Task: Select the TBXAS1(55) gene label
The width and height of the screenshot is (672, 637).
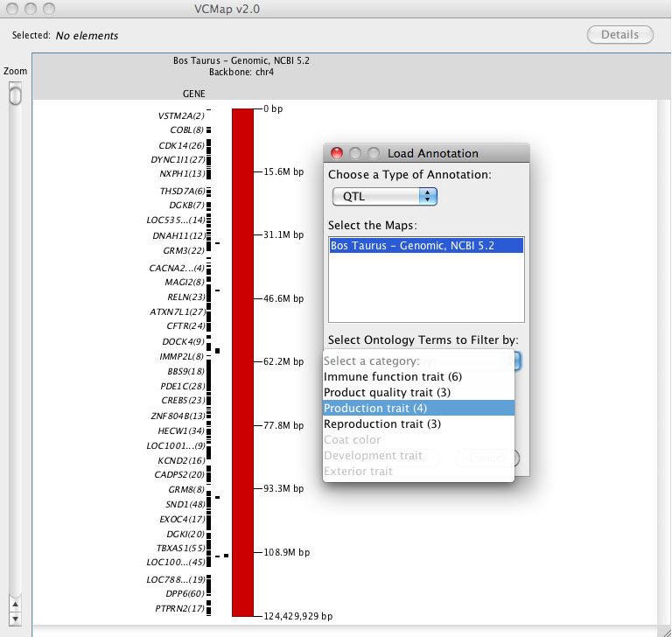Action: (x=181, y=548)
